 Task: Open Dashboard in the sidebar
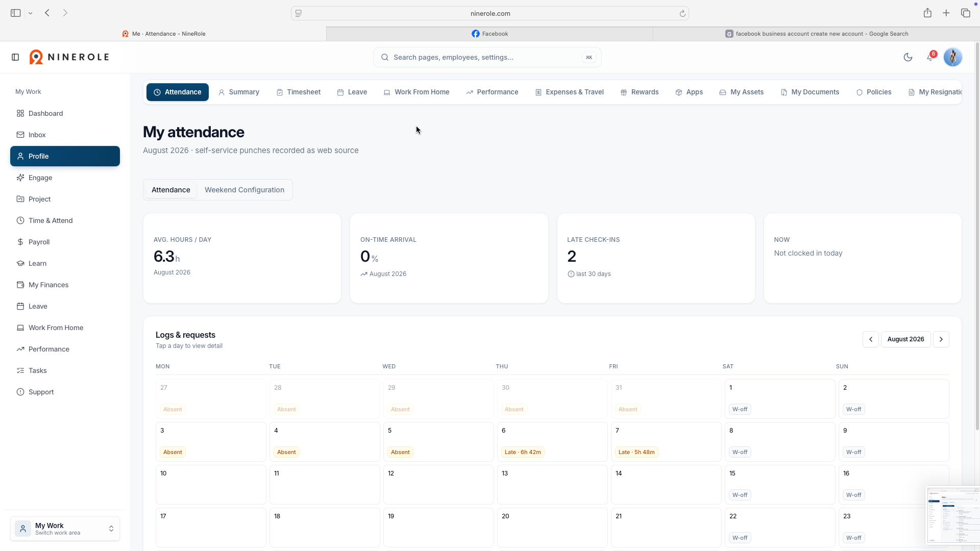pyautogui.click(x=65, y=113)
